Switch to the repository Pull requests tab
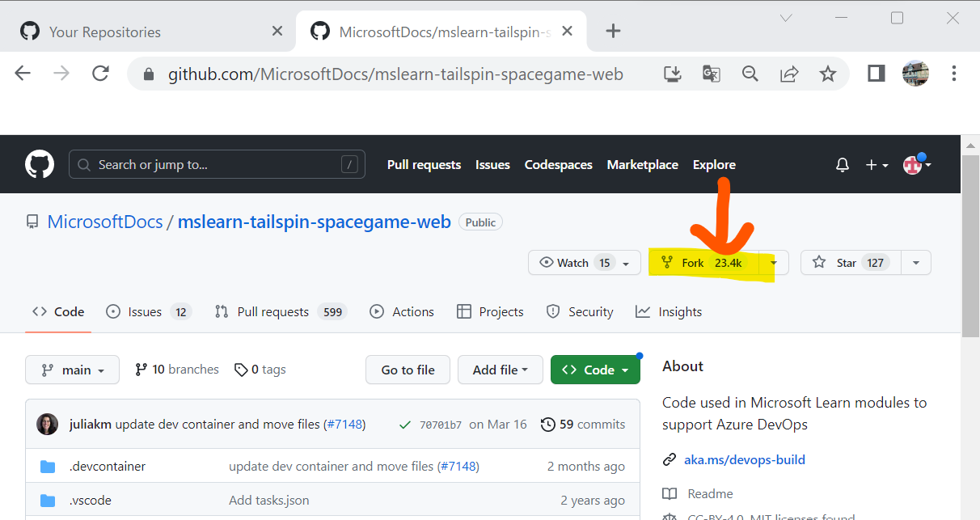Viewport: 980px width, 520px height. point(281,312)
